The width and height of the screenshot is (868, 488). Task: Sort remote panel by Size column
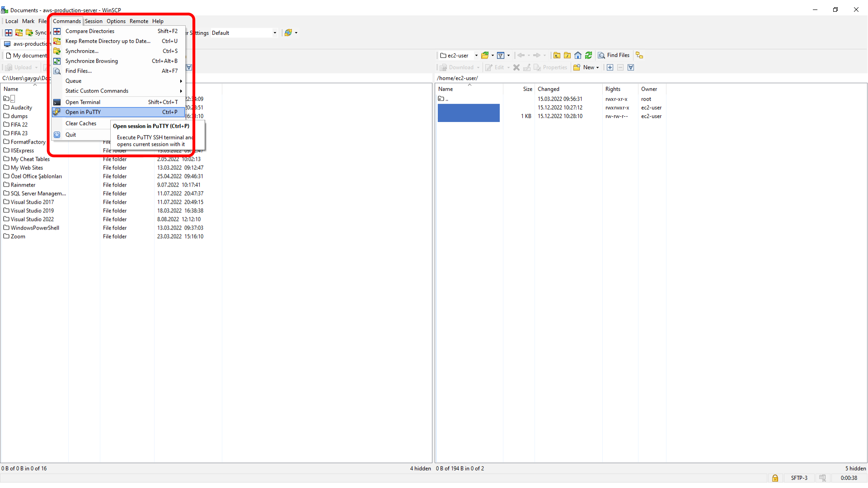coord(519,89)
